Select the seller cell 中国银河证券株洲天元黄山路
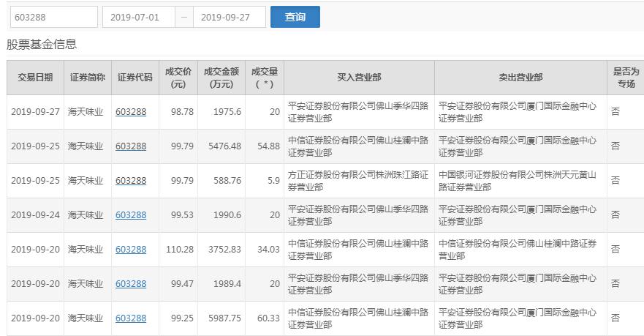Viewport: 644px width, 336px height. point(520,181)
